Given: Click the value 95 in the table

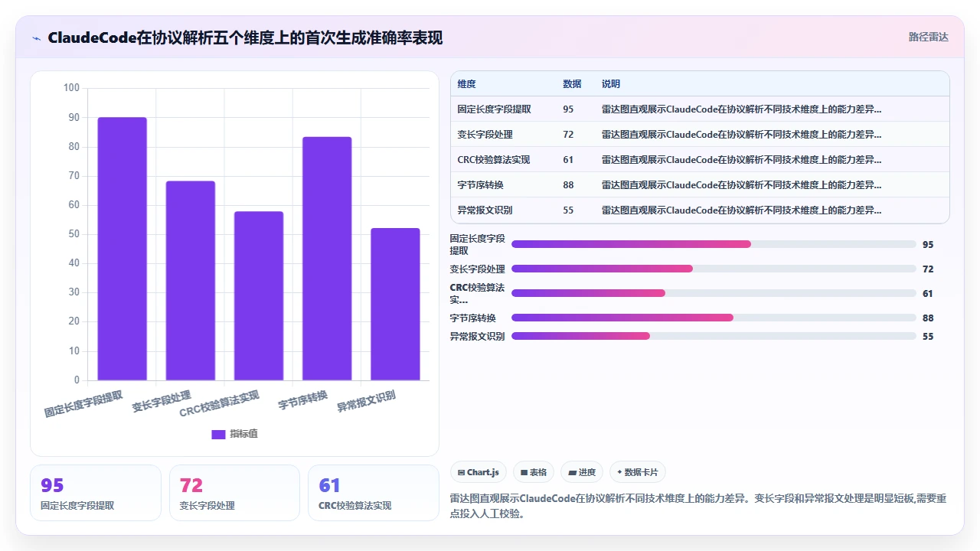Looking at the screenshot, I should [568, 109].
